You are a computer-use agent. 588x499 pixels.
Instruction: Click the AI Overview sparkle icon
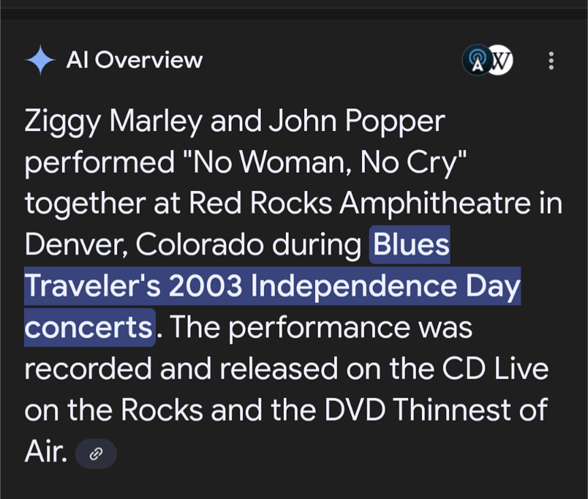coord(40,60)
